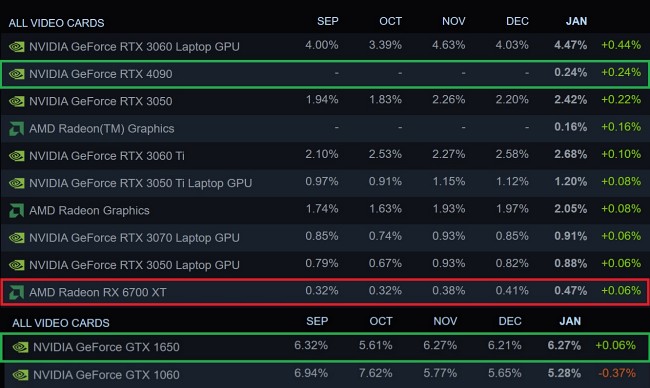Click Radeon(TM) Graphics change +0.16%
The image size is (650, 388).
point(621,127)
